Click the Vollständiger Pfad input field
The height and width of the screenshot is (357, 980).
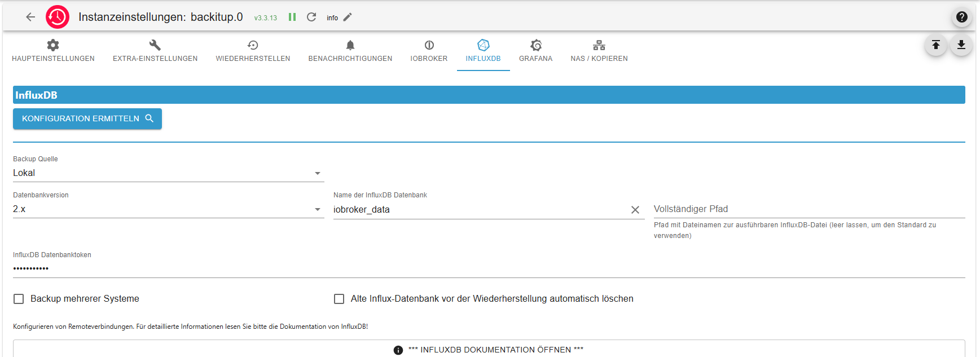click(810, 209)
